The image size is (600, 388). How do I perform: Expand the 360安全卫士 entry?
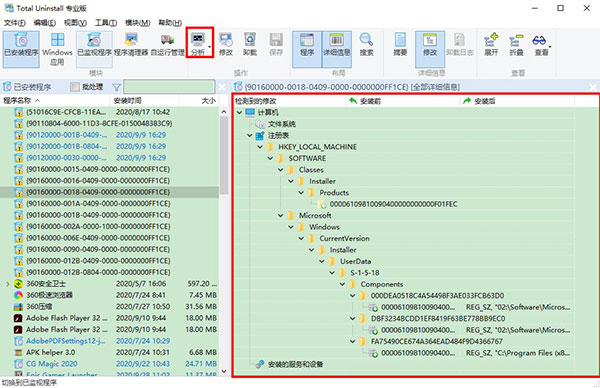coord(7,284)
